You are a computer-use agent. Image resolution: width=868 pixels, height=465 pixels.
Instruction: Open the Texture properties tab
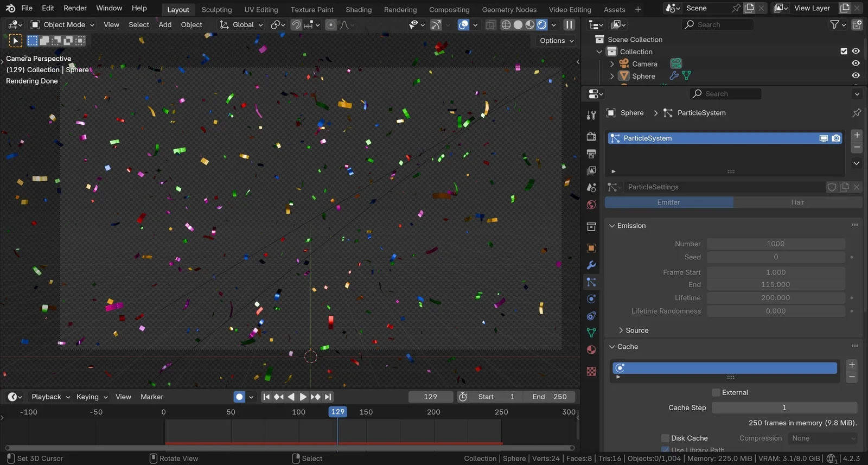591,371
